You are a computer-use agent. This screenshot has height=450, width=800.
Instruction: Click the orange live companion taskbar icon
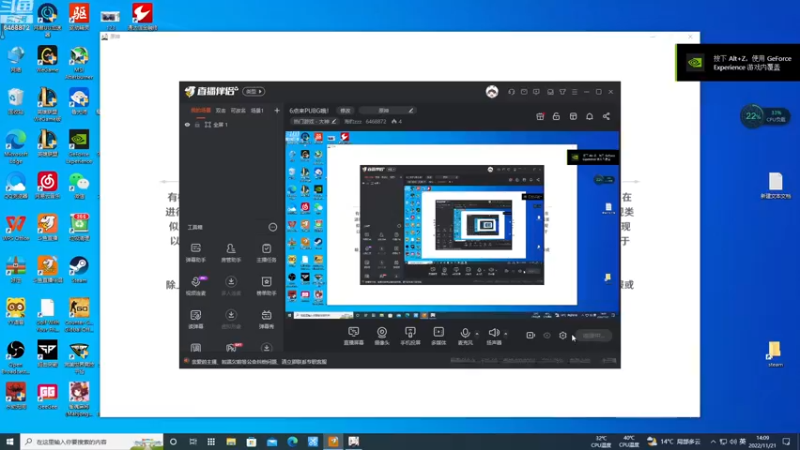(x=333, y=441)
